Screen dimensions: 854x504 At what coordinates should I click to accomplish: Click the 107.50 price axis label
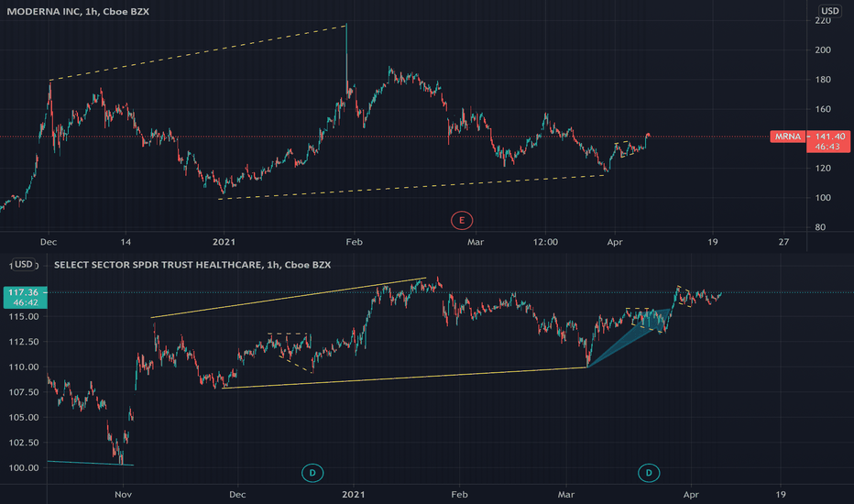click(x=24, y=392)
